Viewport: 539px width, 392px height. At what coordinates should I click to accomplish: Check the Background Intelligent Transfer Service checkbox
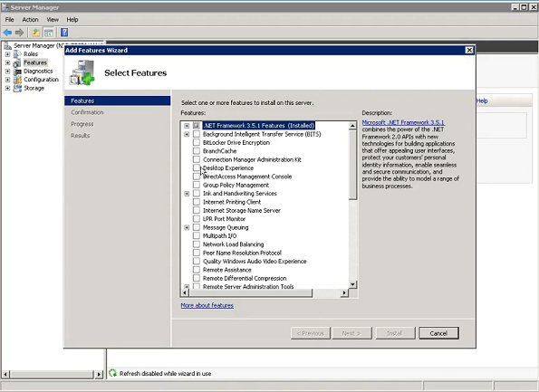click(x=197, y=134)
